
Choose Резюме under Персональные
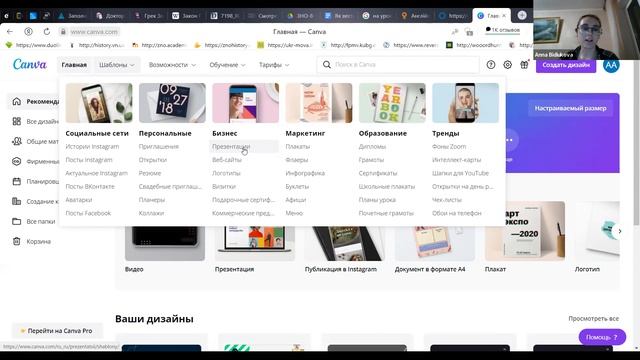pyautogui.click(x=150, y=173)
